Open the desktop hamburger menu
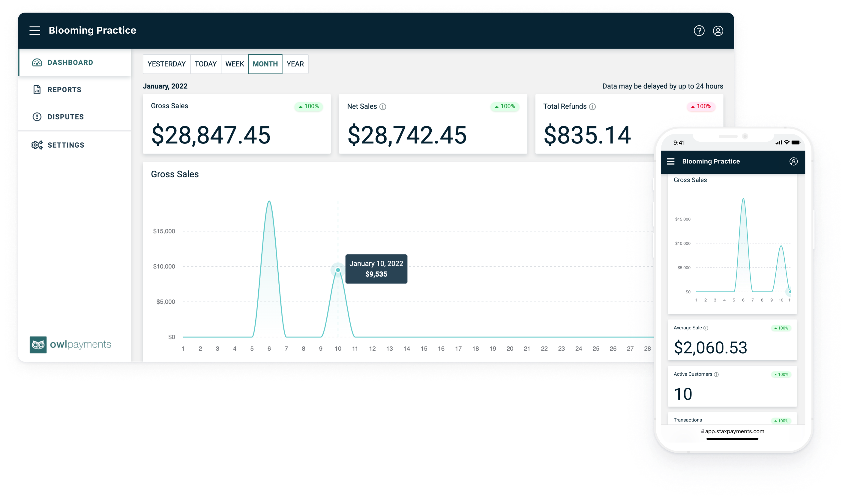This screenshot has height=504, width=851. tap(34, 31)
